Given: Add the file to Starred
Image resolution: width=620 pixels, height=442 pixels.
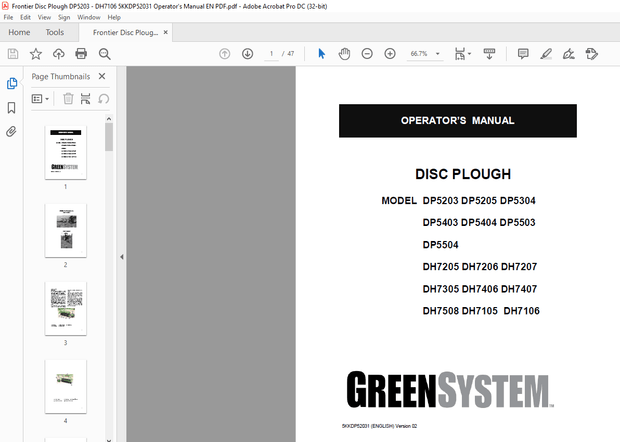Looking at the screenshot, I should [36, 54].
